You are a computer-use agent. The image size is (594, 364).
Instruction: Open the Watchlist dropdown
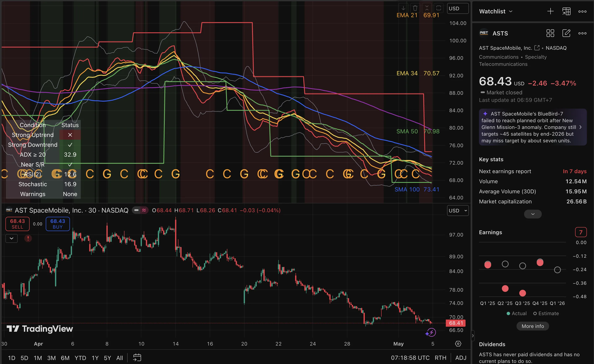pyautogui.click(x=496, y=11)
